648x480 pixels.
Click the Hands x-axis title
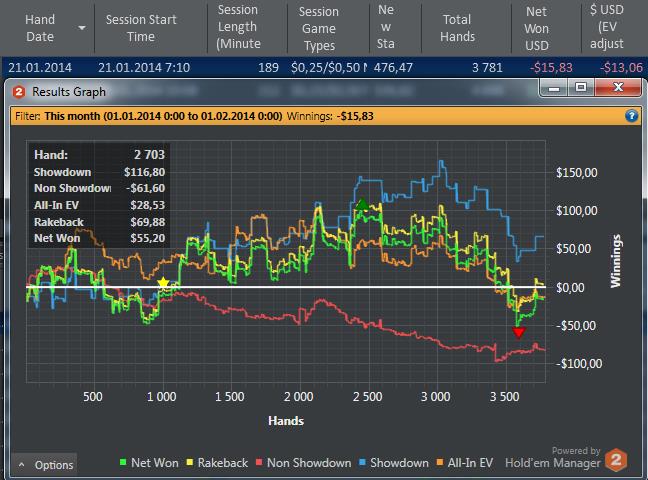coord(286,421)
